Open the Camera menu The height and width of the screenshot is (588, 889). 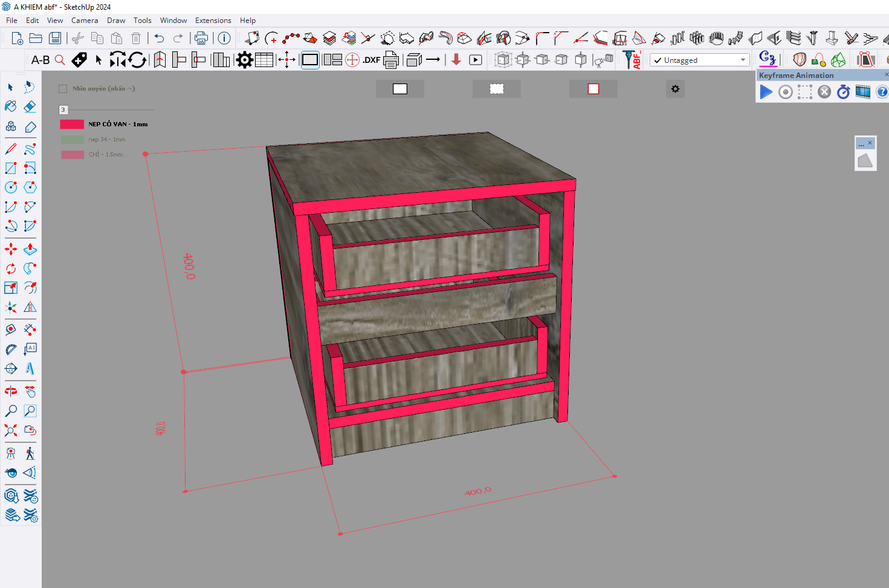point(84,20)
